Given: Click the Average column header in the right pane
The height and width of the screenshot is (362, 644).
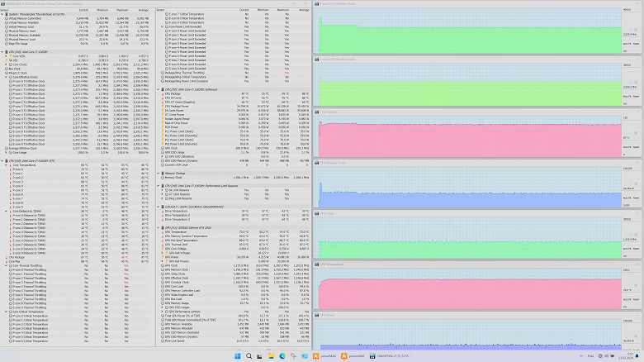Looking at the screenshot, I should coord(304,10).
